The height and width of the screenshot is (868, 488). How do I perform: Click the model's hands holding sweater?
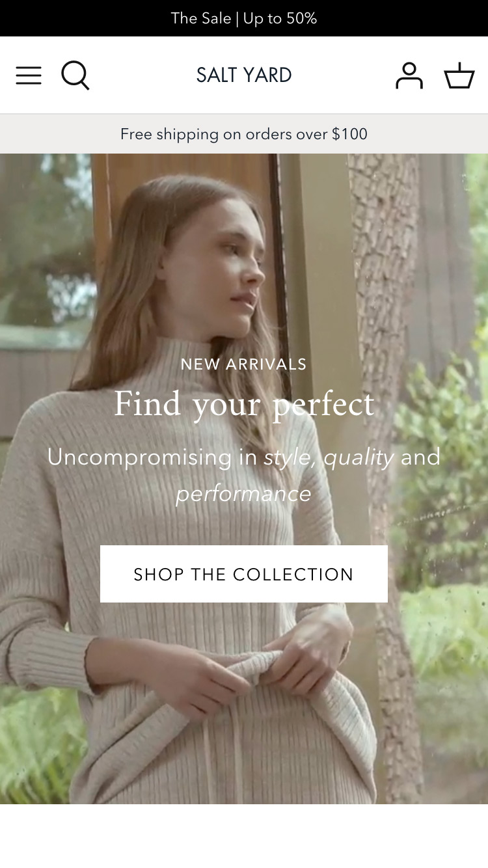coord(260,670)
